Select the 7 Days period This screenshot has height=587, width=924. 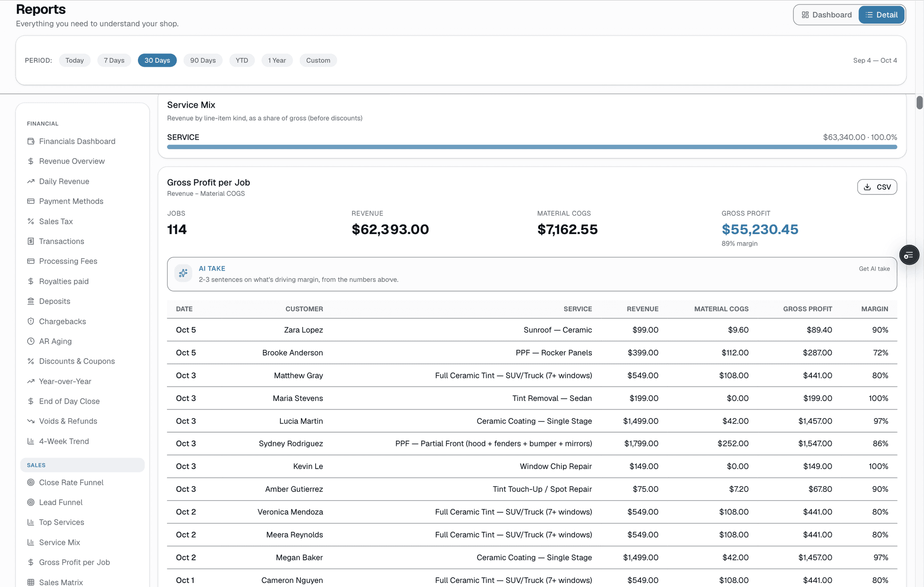coord(114,60)
